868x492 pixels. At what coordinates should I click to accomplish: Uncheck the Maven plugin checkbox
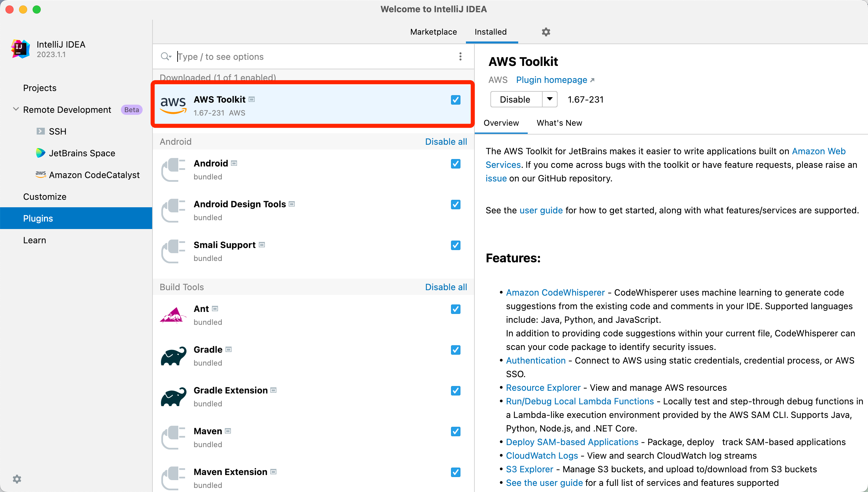click(x=456, y=432)
